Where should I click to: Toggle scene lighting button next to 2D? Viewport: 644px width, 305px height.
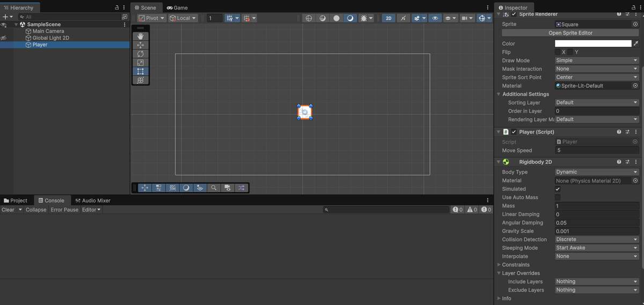[403, 18]
